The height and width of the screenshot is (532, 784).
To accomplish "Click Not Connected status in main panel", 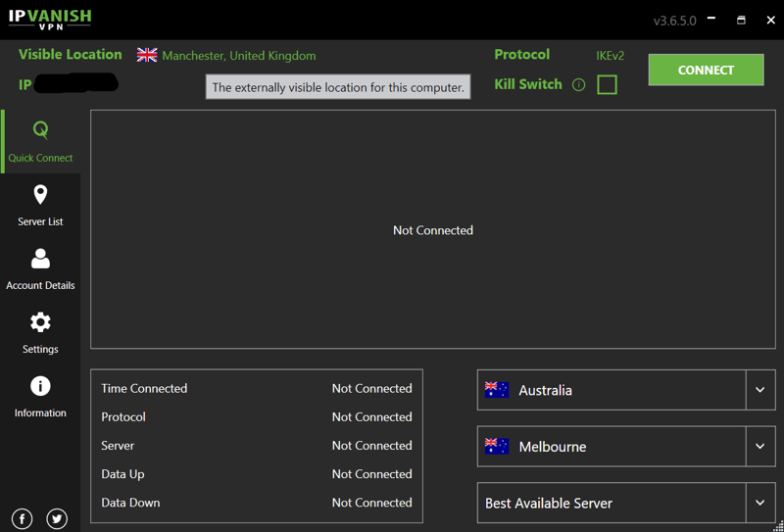I will tap(433, 230).
